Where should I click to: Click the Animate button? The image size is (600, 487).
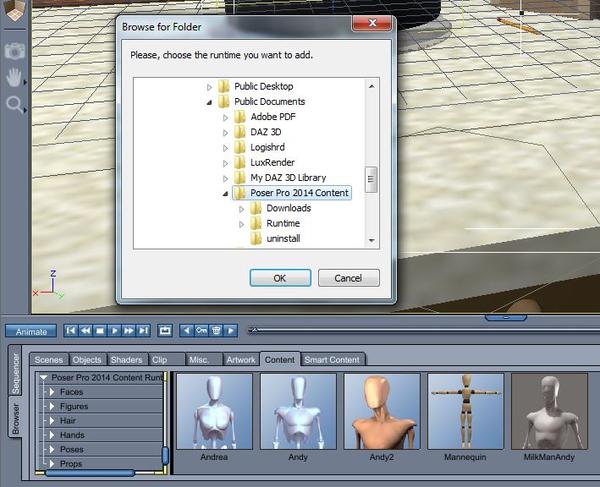point(31,331)
